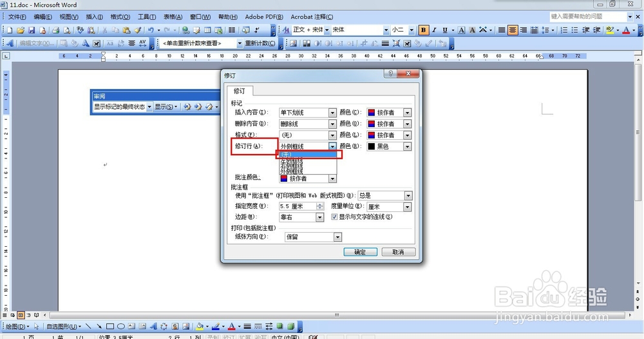Apply italic formatting
This screenshot has height=339, width=644.
pyautogui.click(x=434, y=30)
